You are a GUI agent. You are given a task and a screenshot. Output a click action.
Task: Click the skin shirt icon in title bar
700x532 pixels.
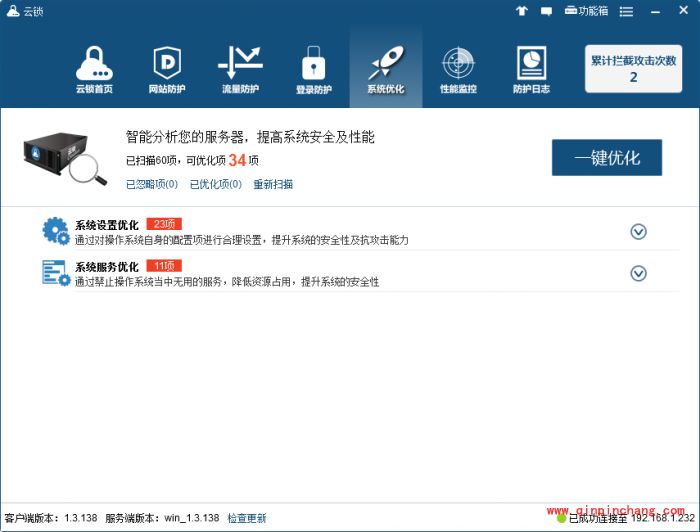[x=521, y=11]
